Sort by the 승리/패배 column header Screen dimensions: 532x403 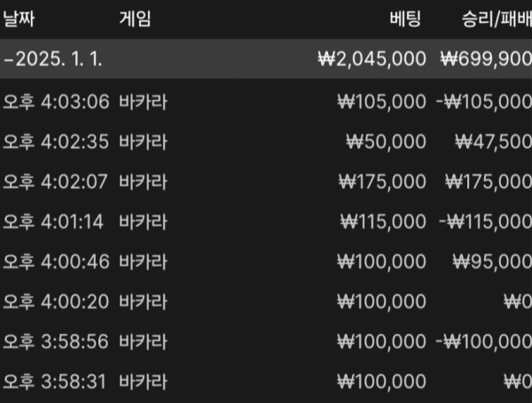[x=497, y=19]
